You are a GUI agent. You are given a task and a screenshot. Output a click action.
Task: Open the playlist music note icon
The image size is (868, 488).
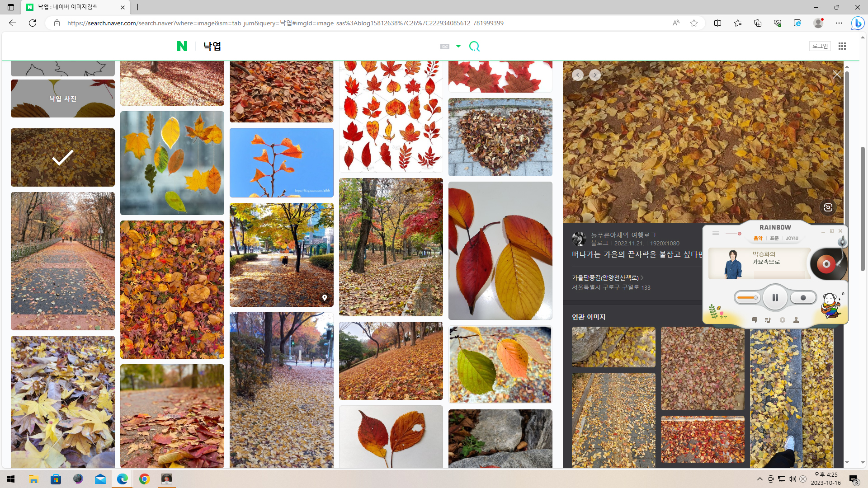point(768,320)
